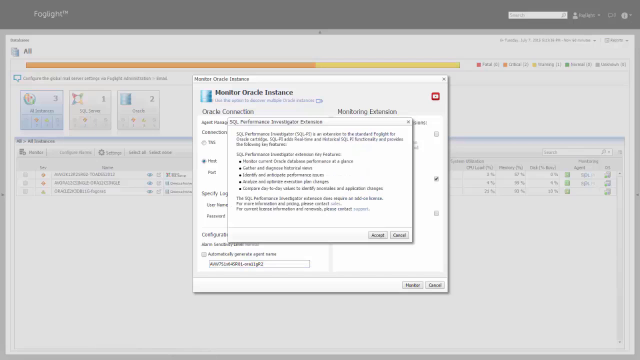Viewport: 640px width, 360px height.
Task: Click warning severity icon in ORACLE2K8DB11G row
Action: 43,191
